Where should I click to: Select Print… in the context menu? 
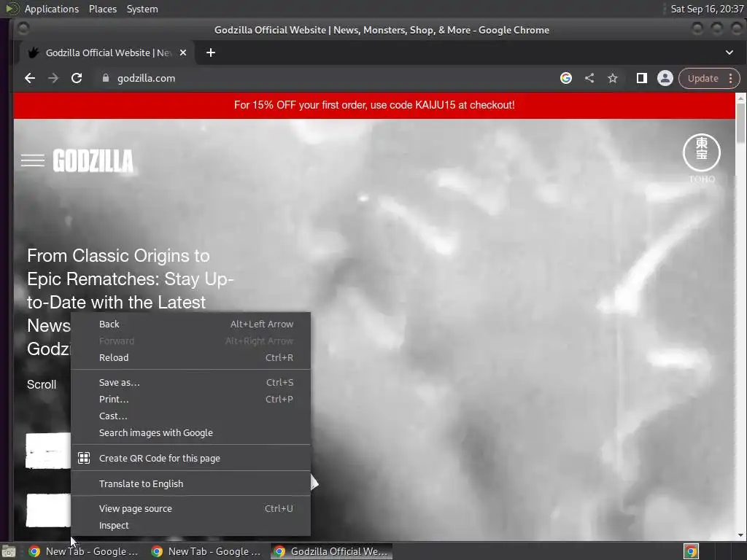point(190,399)
